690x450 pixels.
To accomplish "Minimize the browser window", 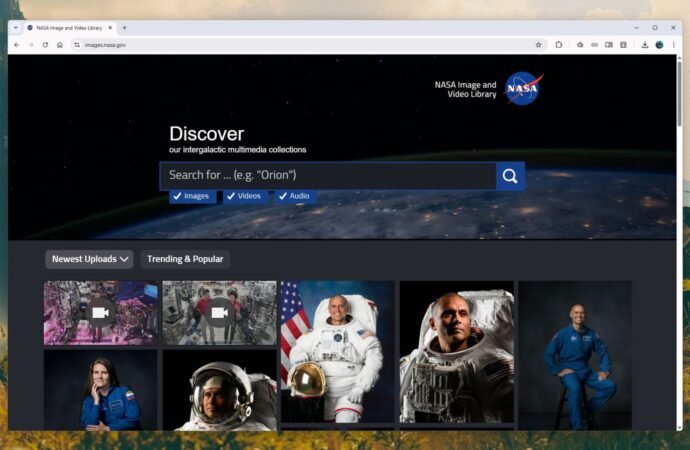I will (x=636, y=28).
